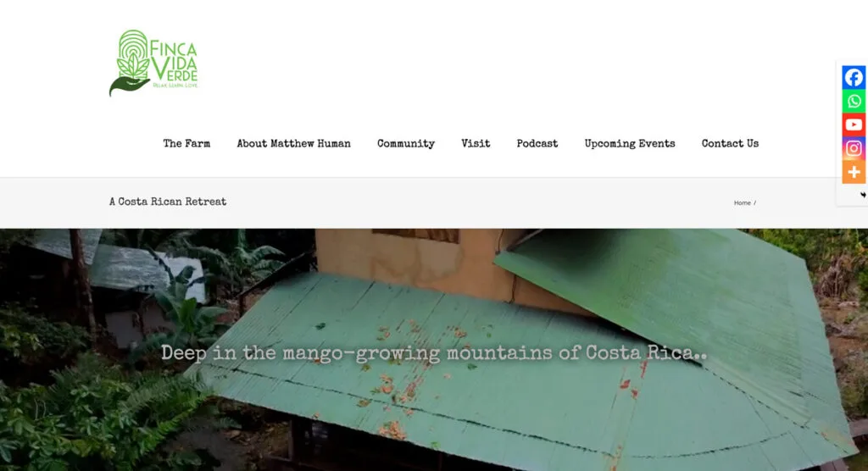The image size is (868, 471).
Task: Share via the WhatsApp icon
Action: (x=854, y=102)
